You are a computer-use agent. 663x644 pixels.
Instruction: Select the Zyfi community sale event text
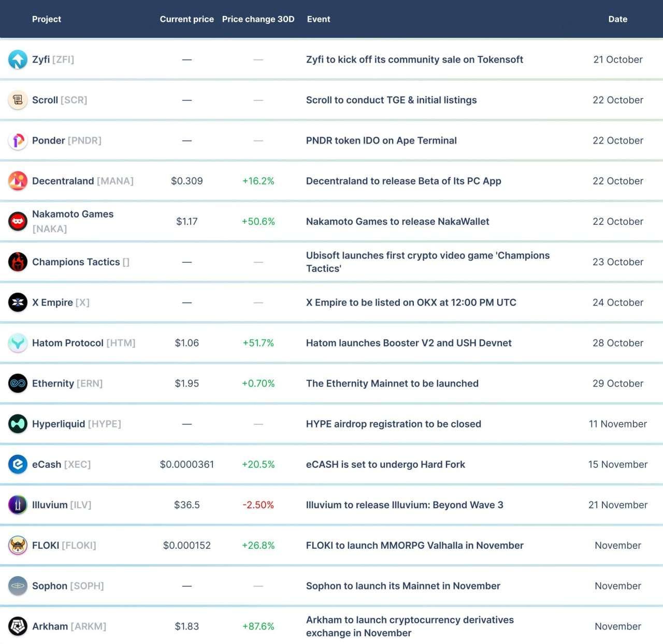pyautogui.click(x=414, y=60)
